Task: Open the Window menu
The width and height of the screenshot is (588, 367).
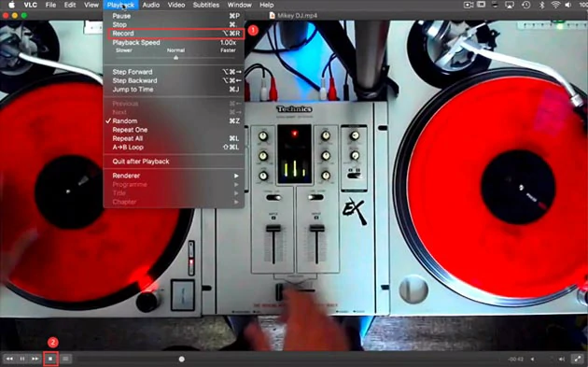Action: tap(239, 5)
